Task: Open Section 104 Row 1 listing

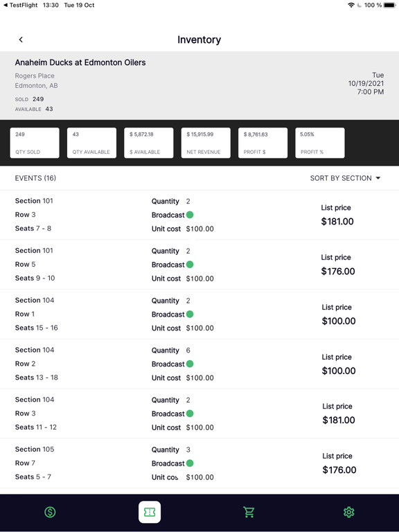Action: click(x=199, y=314)
